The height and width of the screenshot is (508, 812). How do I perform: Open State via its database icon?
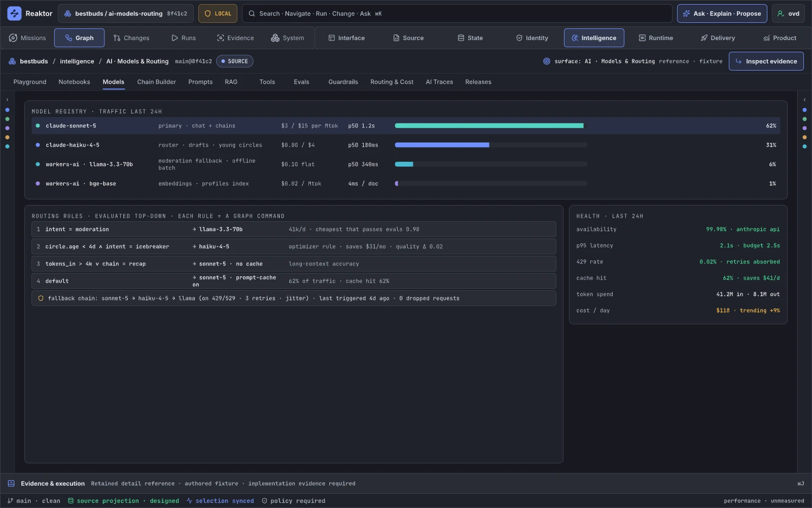click(461, 38)
